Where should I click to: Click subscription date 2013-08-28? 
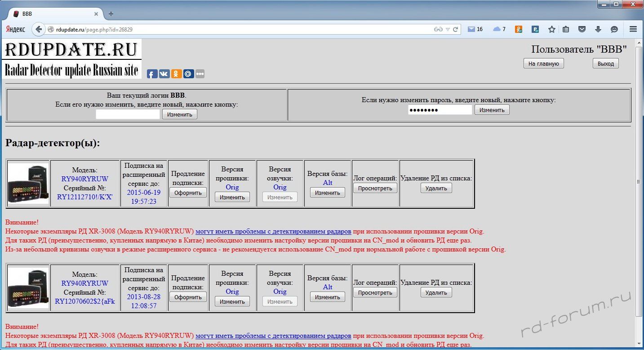(x=144, y=301)
